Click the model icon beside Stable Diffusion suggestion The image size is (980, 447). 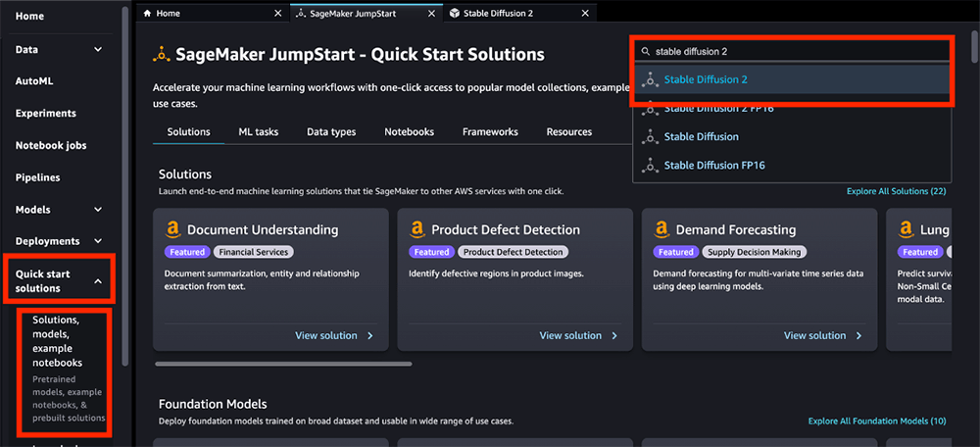651,137
